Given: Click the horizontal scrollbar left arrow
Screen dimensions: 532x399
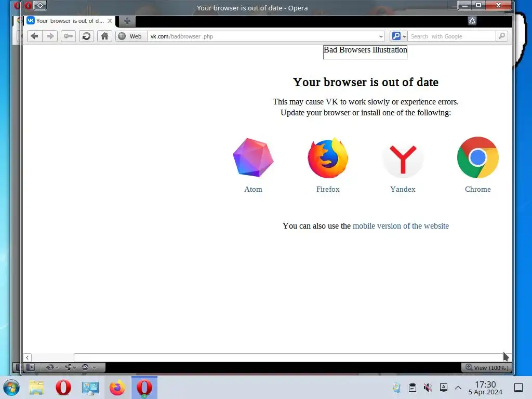Looking at the screenshot, I should 28,357.
